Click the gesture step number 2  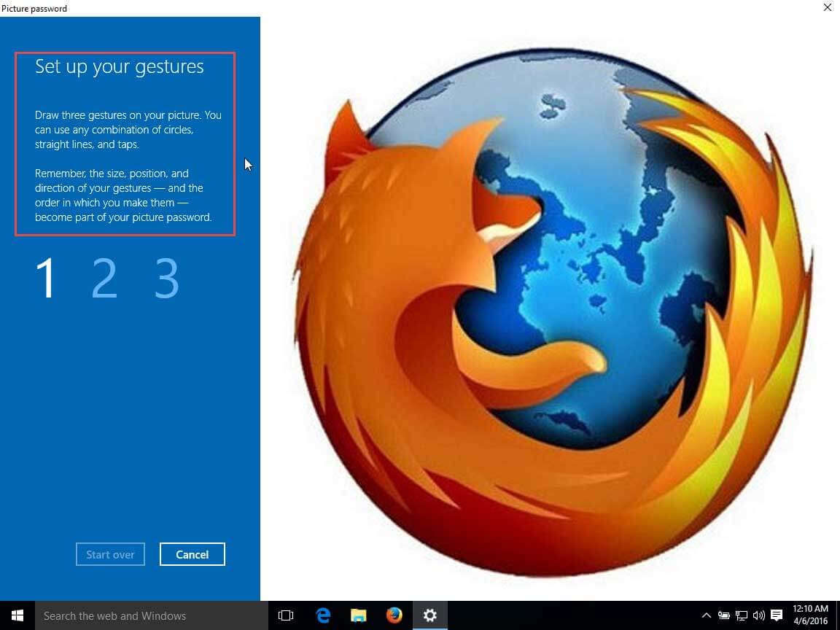104,278
